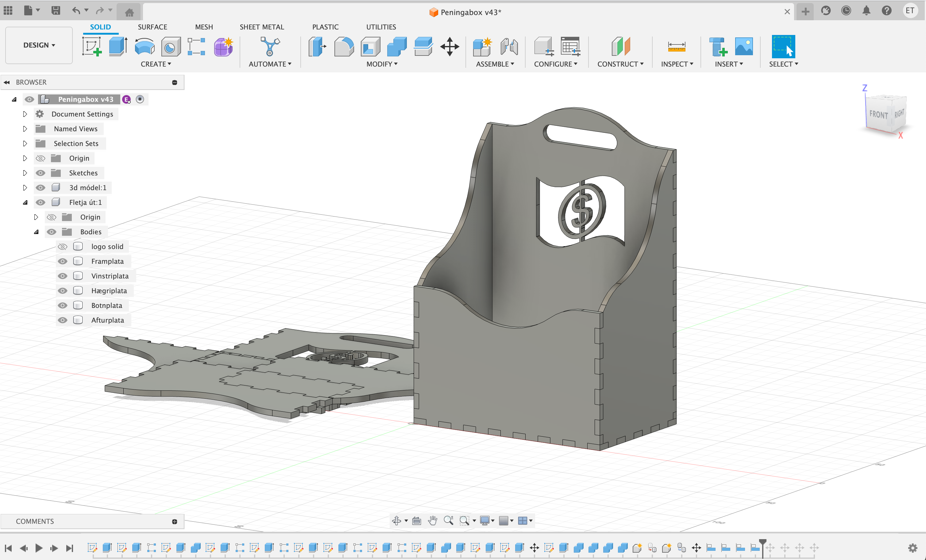926x560 pixels.
Task: Switch to the SHEET METAL tab
Action: click(x=261, y=27)
